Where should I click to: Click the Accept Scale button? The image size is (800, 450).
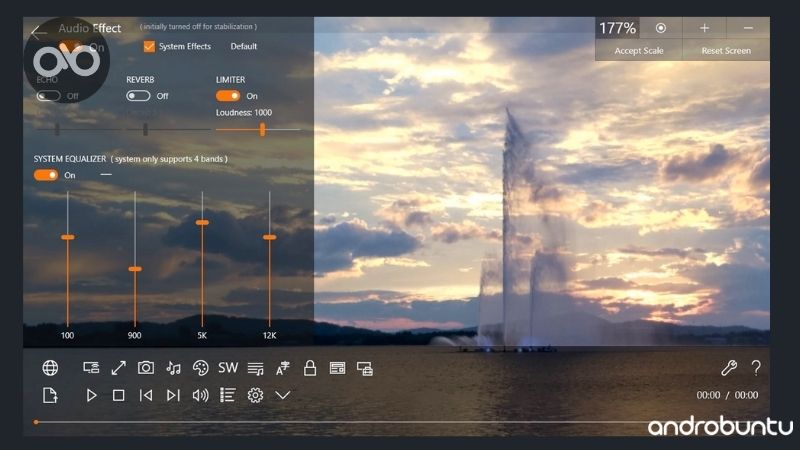639,51
